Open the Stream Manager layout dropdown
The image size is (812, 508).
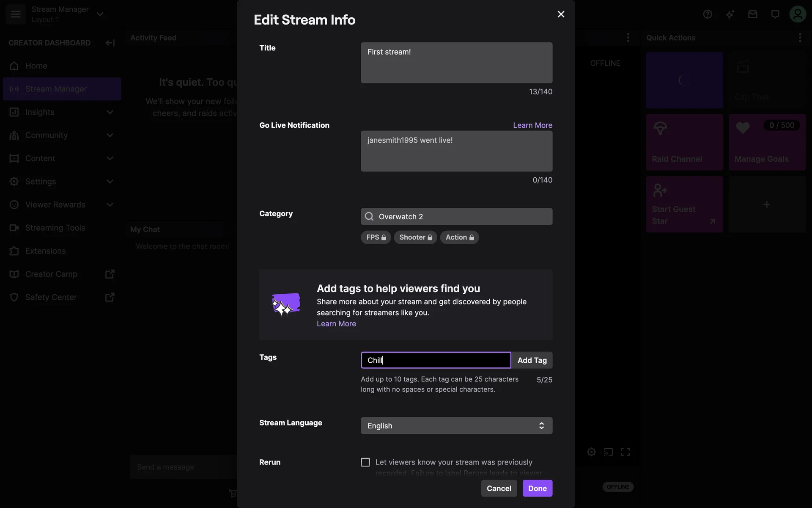[x=100, y=14]
